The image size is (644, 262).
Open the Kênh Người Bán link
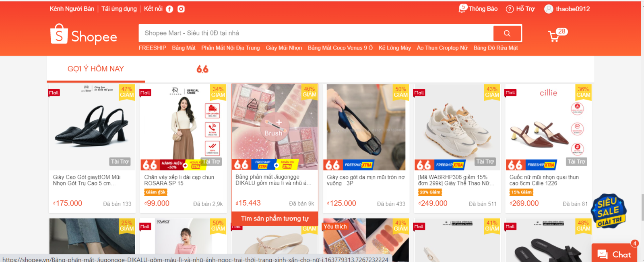click(72, 9)
